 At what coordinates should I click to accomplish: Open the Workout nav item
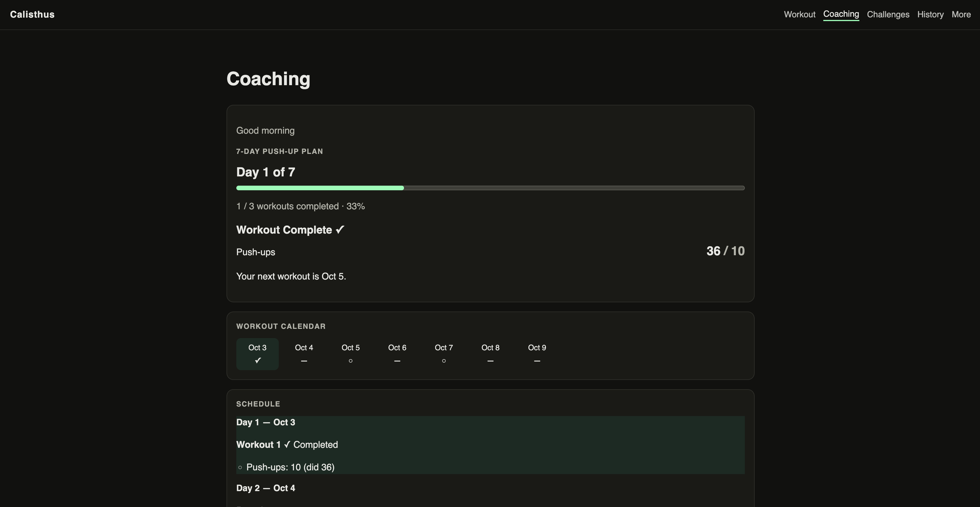[799, 14]
